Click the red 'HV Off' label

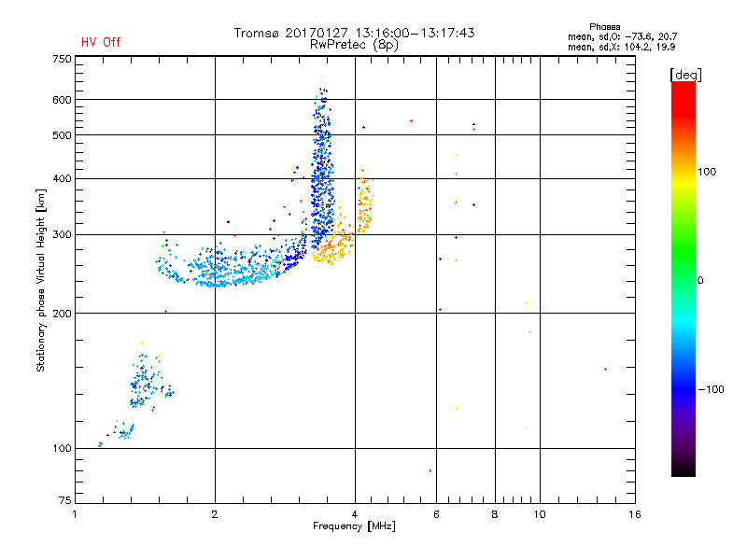coord(101,42)
